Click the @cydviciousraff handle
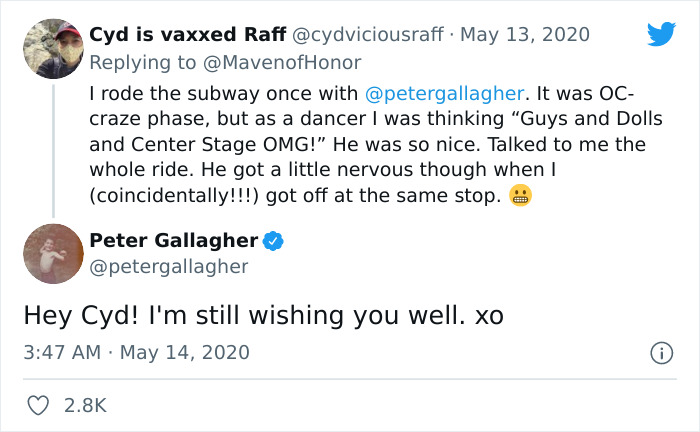 [x=367, y=34]
